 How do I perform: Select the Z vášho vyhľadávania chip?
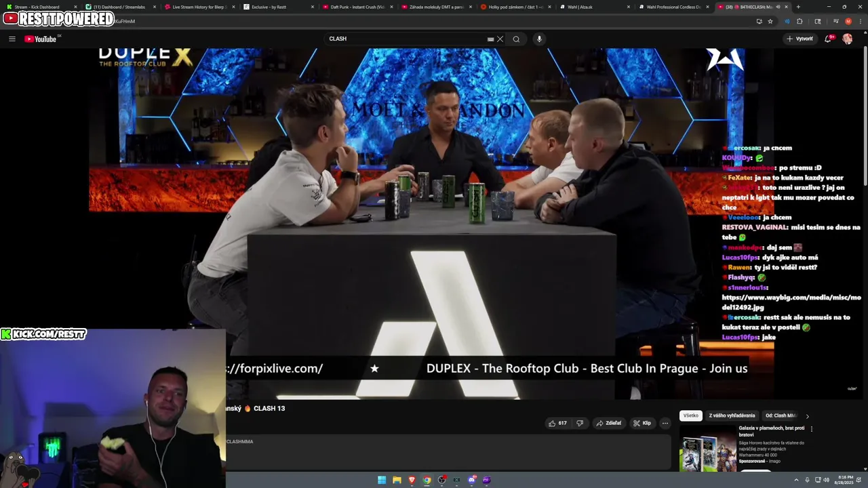tap(732, 415)
